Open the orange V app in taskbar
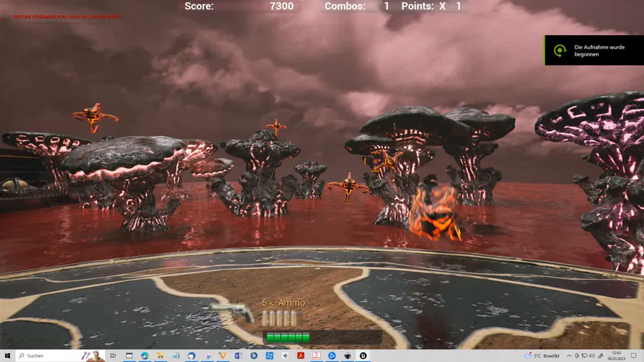 pyautogui.click(x=223, y=356)
